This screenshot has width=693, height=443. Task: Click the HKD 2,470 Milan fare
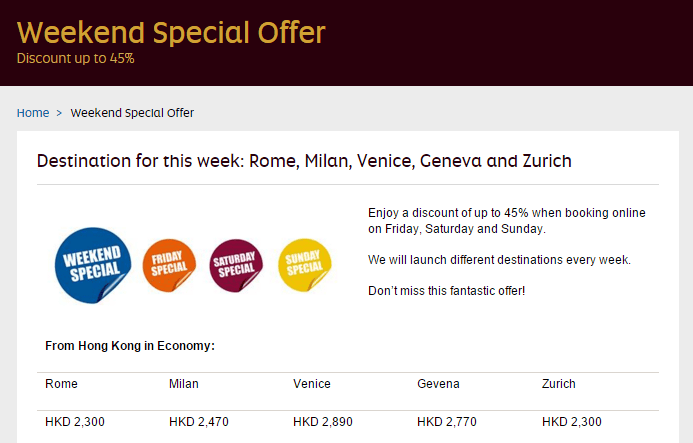coord(199,422)
